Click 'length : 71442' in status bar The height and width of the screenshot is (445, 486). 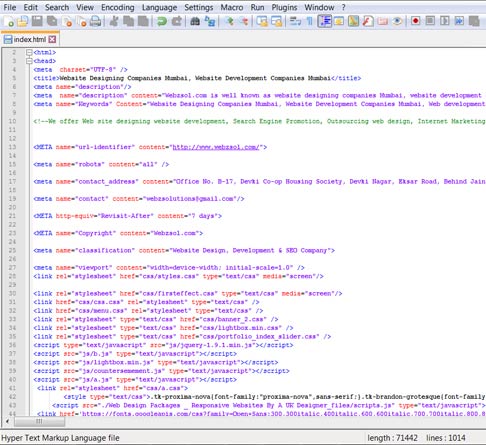coord(392,438)
